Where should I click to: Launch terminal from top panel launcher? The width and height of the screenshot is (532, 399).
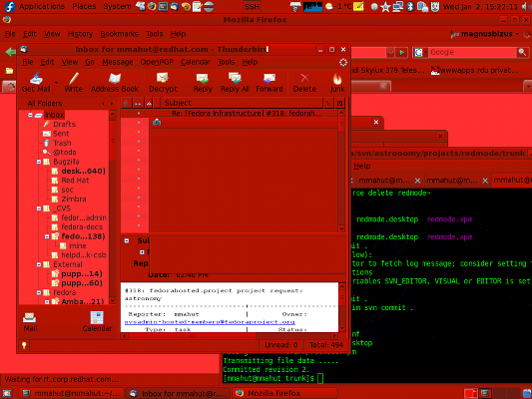click(163, 6)
